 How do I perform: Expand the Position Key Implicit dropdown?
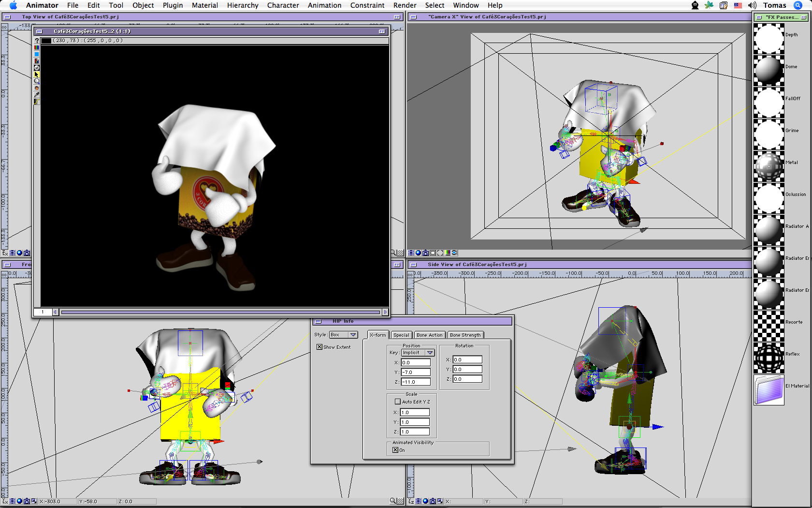click(418, 353)
